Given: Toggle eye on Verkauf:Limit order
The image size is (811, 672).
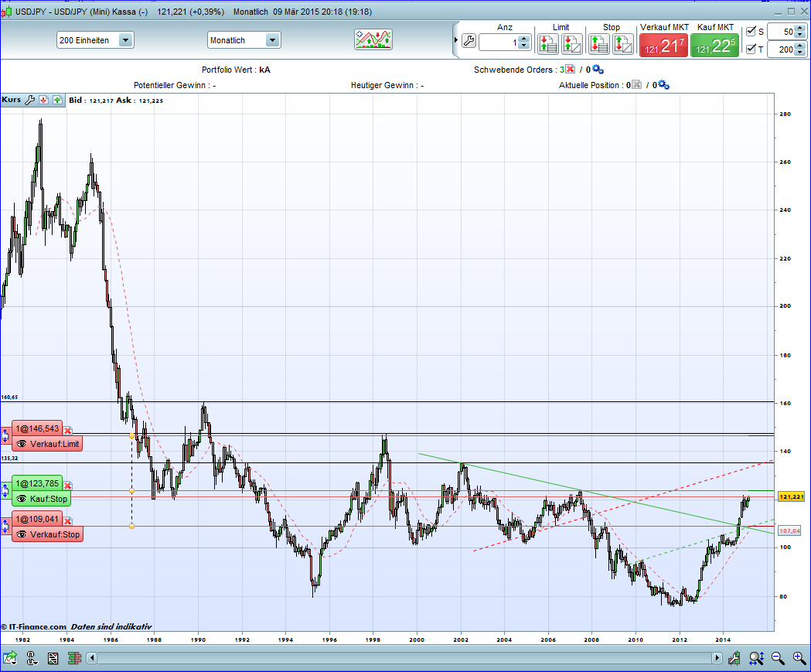Looking at the screenshot, I should (x=21, y=444).
